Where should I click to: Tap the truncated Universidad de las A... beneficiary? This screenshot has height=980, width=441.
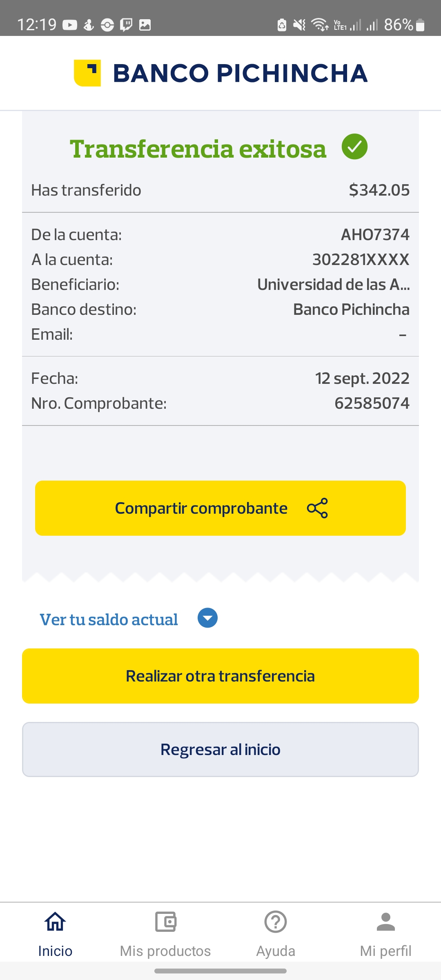pyautogui.click(x=333, y=285)
